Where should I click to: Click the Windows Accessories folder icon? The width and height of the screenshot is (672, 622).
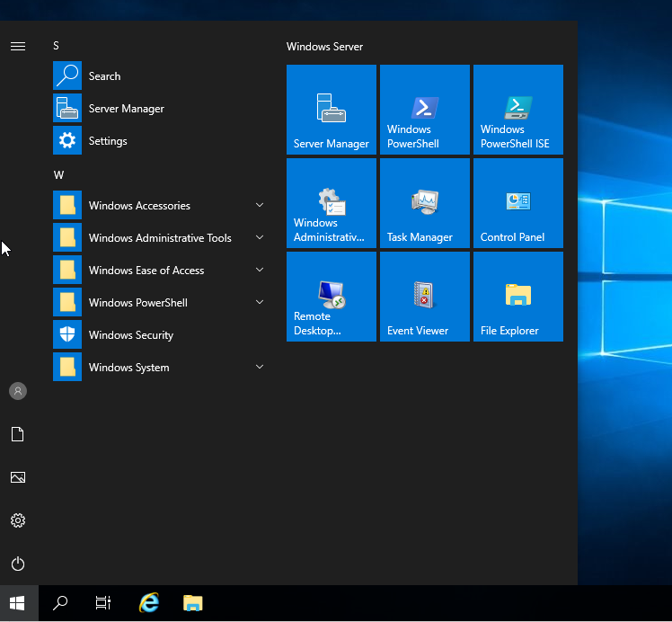67,205
